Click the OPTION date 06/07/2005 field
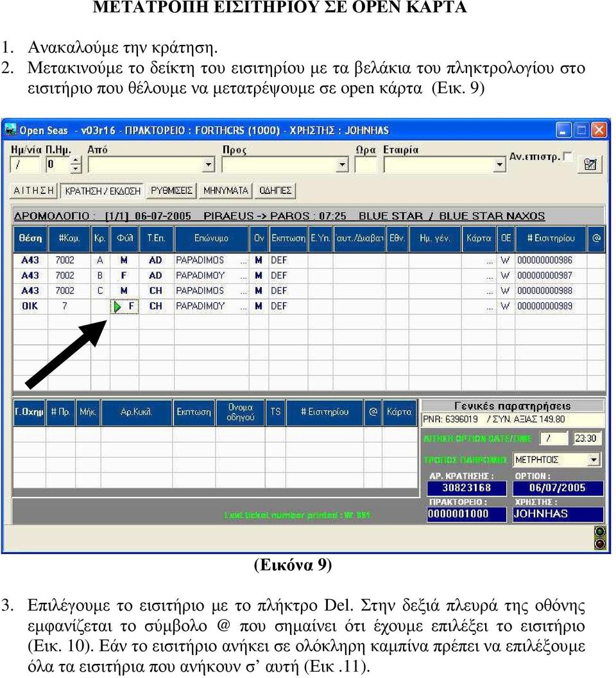Screen dimensions: 616x678 click(x=558, y=488)
